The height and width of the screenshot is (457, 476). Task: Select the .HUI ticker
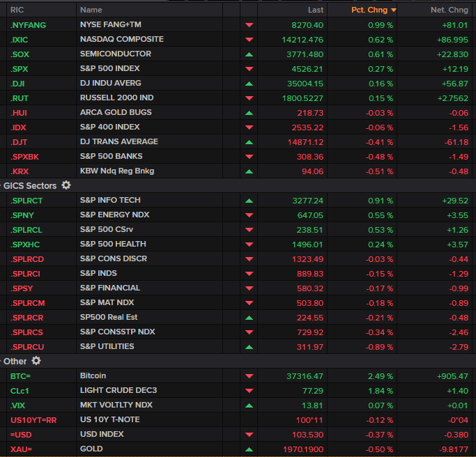[x=19, y=113]
